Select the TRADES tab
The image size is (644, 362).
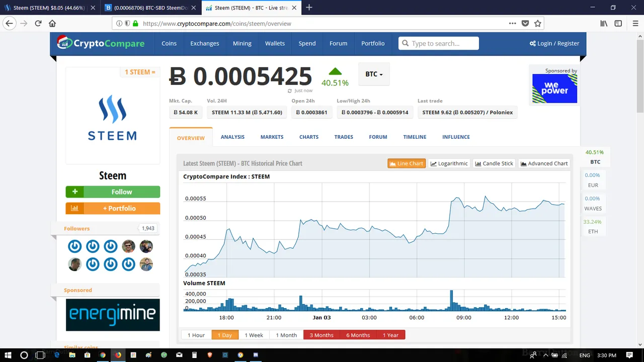344,137
